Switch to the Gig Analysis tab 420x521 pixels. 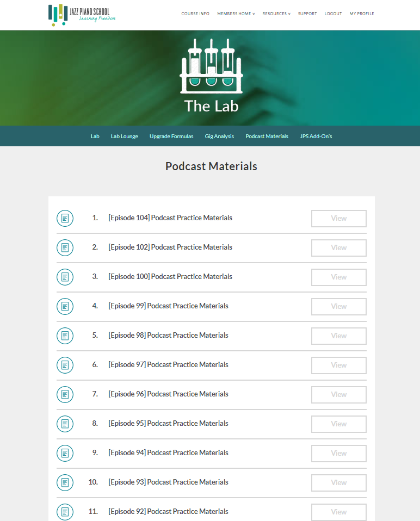click(219, 137)
